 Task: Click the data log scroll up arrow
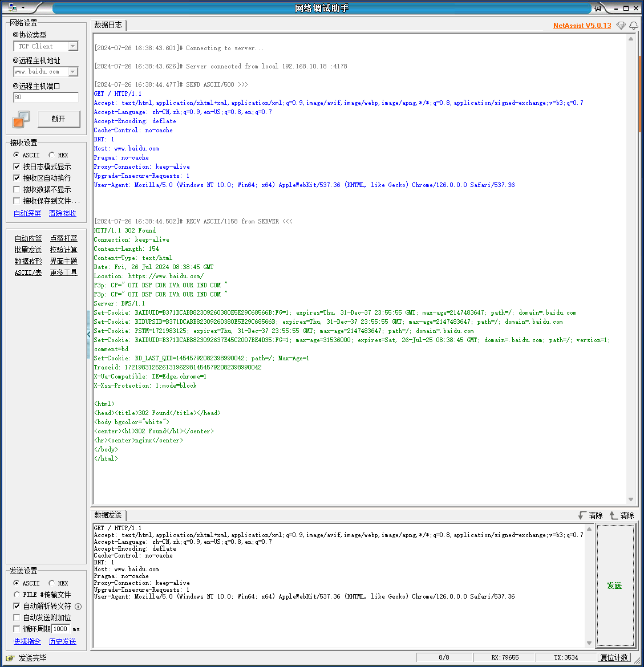pyautogui.click(x=631, y=39)
